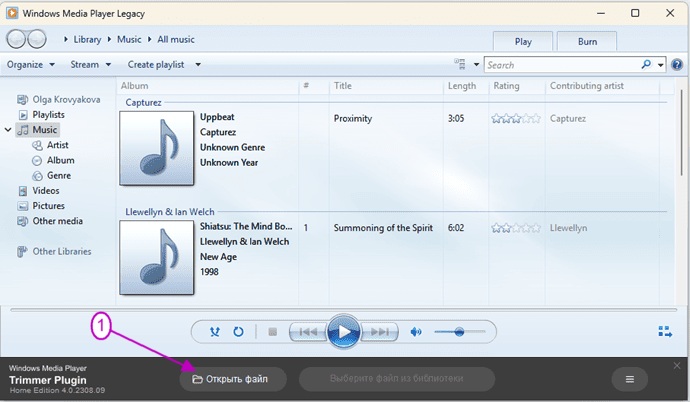Screen dimensions: 690x402
Task: Select Genre under Music
Action: 51,175
